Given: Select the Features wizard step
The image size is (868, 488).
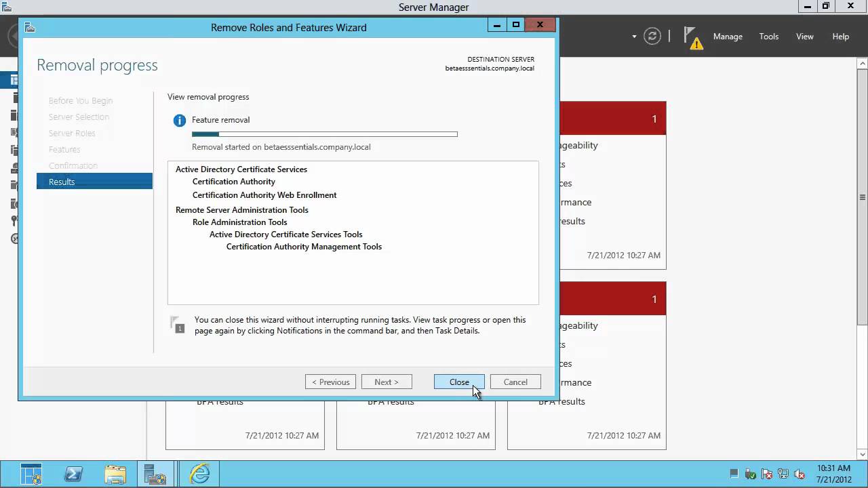Looking at the screenshot, I should click(64, 150).
